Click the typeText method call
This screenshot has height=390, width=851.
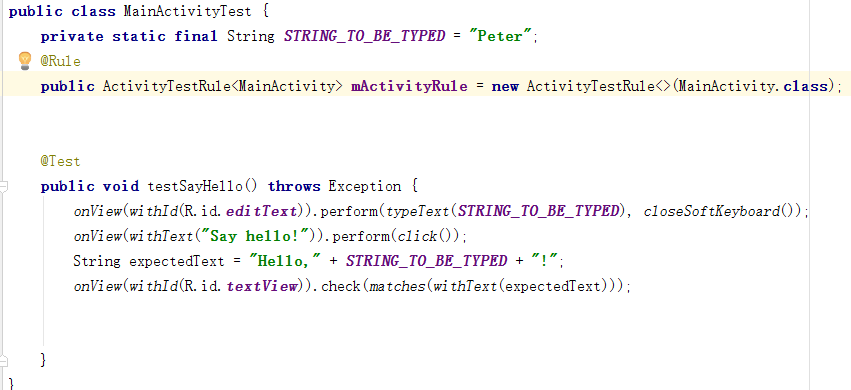pos(418,212)
